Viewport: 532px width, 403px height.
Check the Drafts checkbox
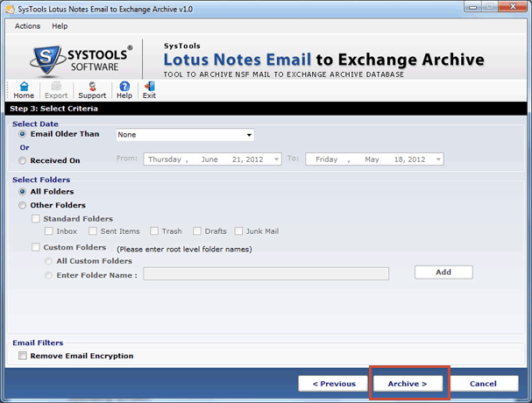coord(197,231)
